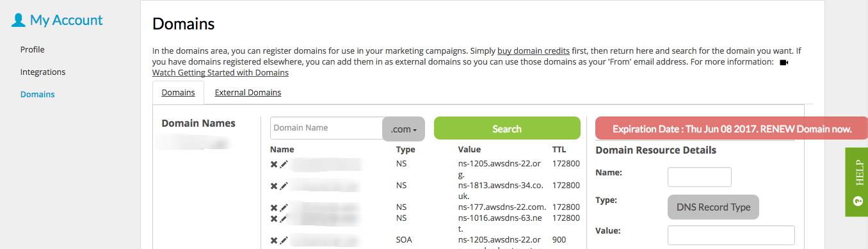This screenshot has width=868, height=249.
Task: Open the .com domain extension dropdown
Action: (404, 129)
